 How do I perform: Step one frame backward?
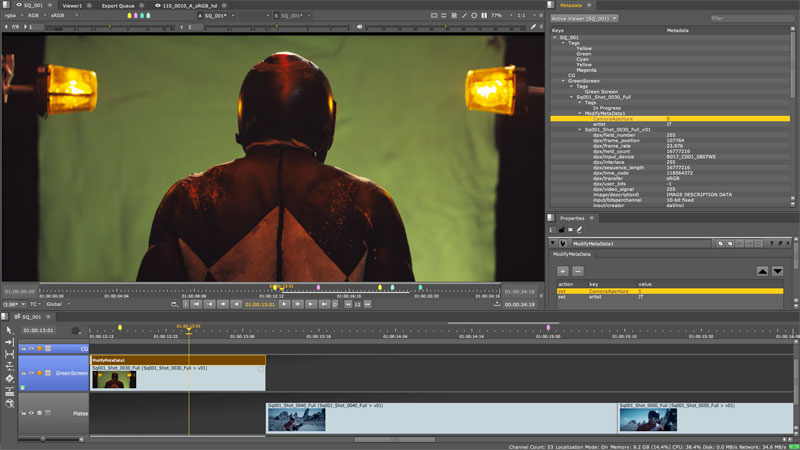click(222, 304)
